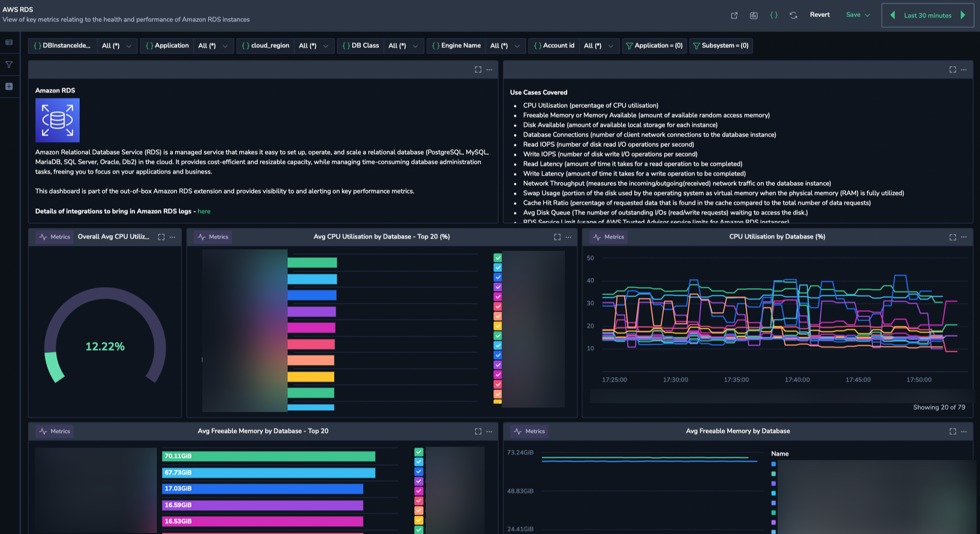980x534 pixels.
Task: Open DB Class All (*) dropdown
Action: [403, 46]
